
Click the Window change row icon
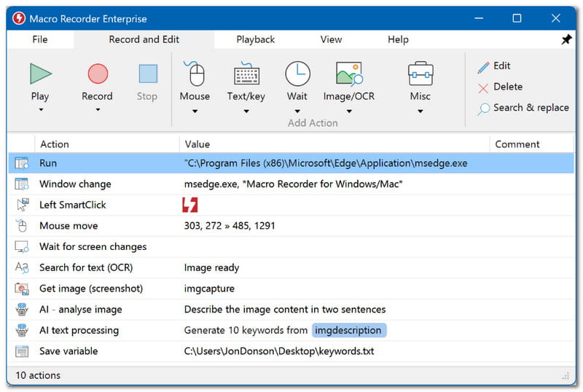click(x=22, y=184)
